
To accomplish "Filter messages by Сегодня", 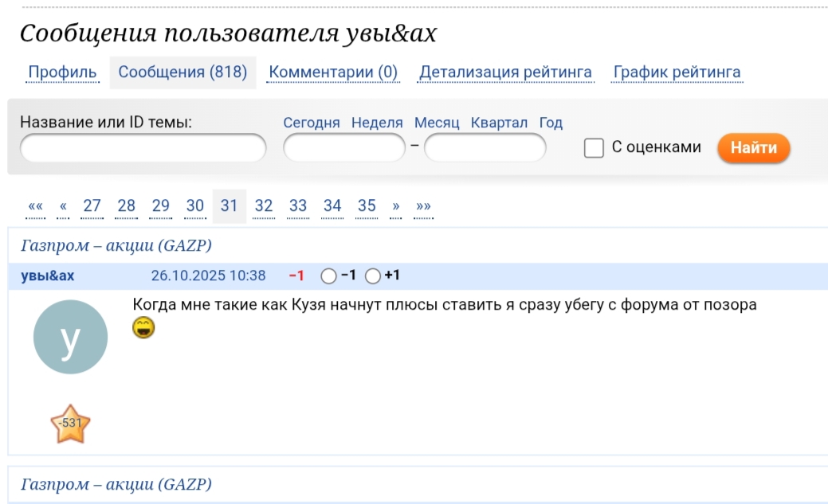I will click(x=312, y=123).
